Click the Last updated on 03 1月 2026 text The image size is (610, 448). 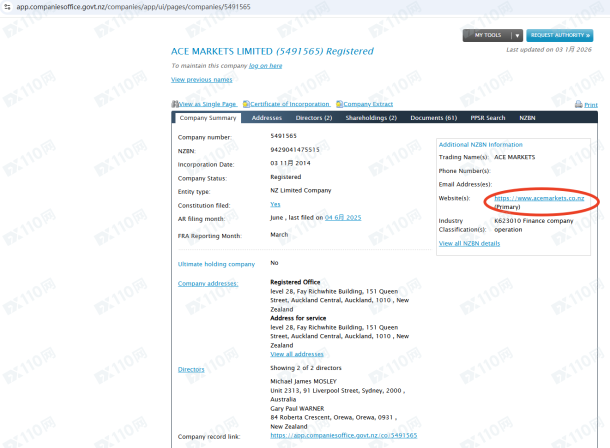coord(549,50)
